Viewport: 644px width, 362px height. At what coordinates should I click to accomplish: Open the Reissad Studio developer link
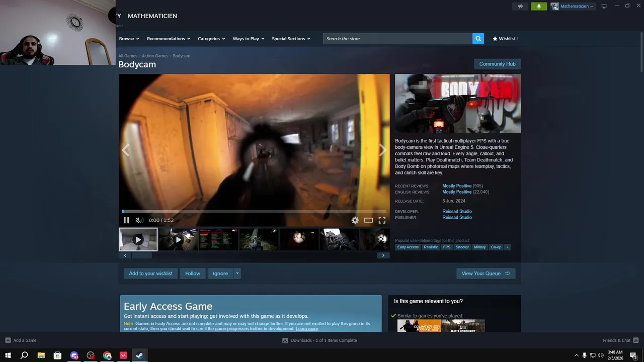(457, 212)
